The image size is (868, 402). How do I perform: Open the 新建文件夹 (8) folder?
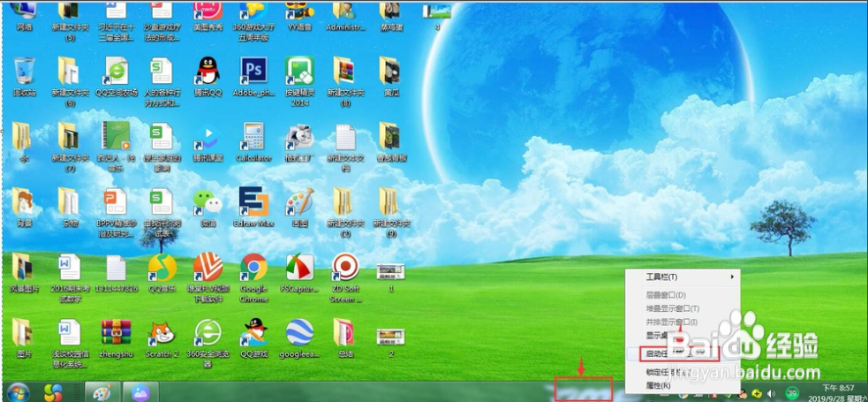coord(346,81)
